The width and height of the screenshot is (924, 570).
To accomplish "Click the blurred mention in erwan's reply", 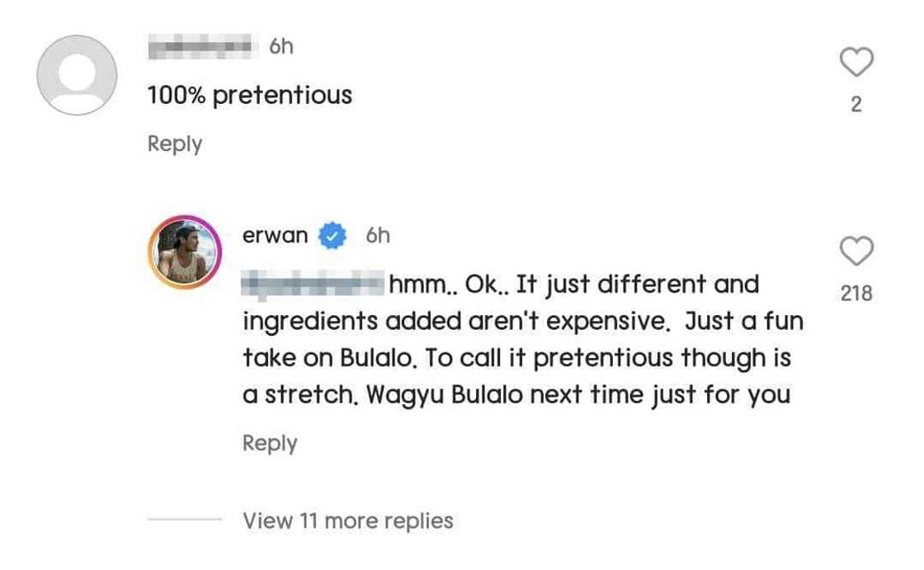I will coord(313,285).
